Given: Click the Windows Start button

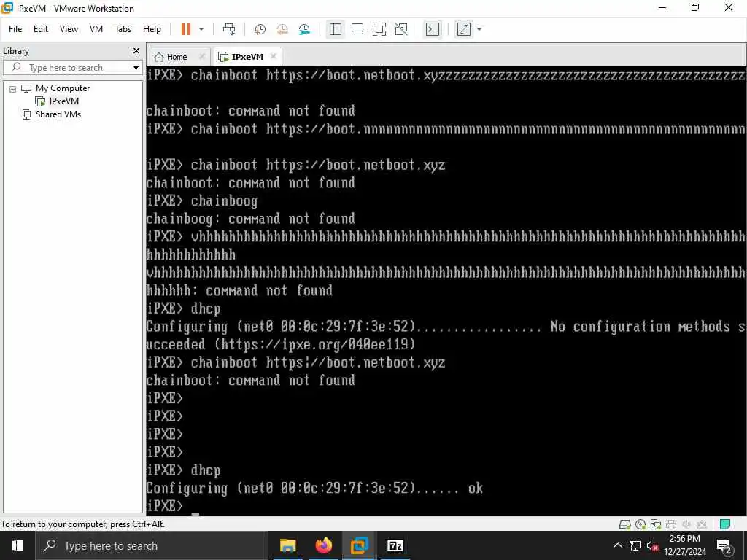Looking at the screenshot, I should (18, 545).
